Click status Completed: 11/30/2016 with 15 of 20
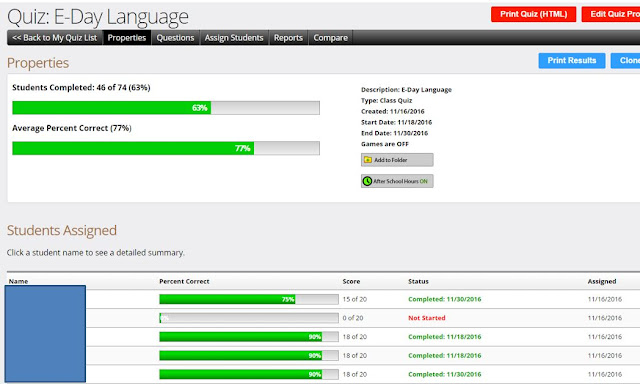The image size is (640, 384). click(x=445, y=299)
